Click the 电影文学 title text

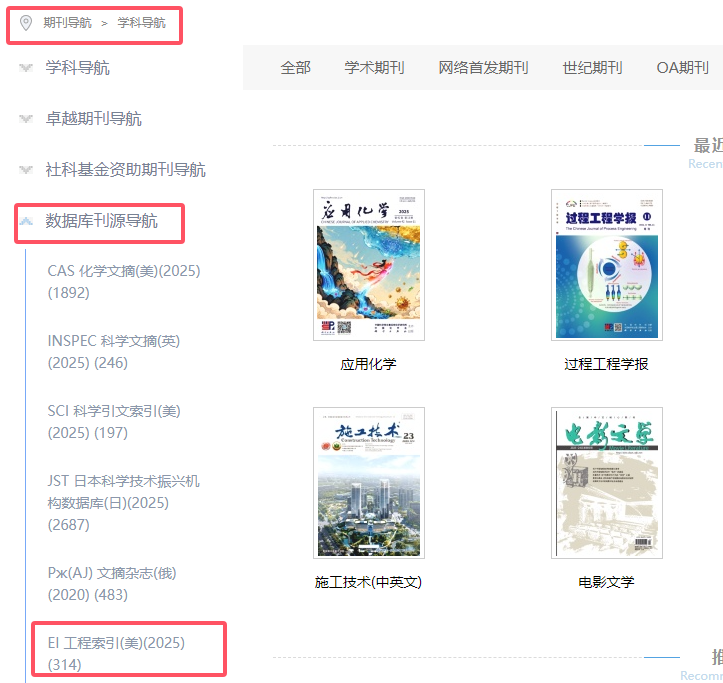pos(606,582)
